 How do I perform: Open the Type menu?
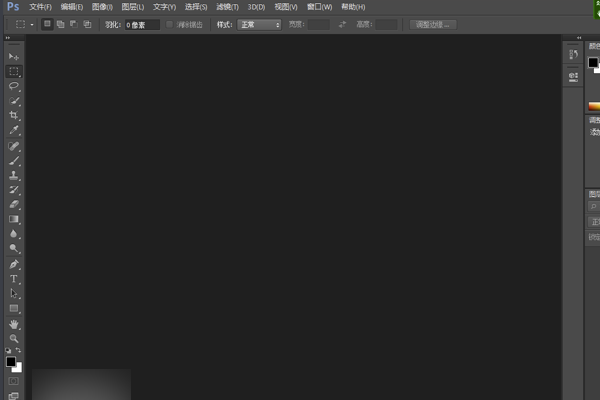pos(165,7)
